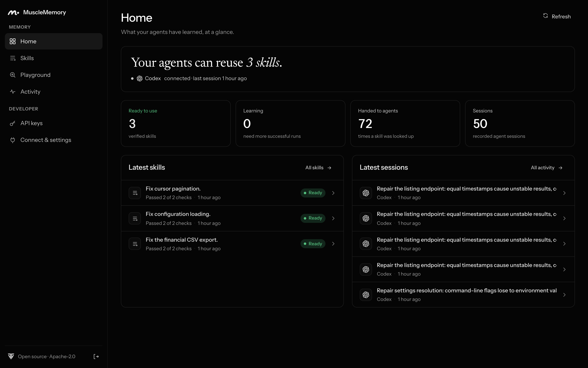Click the arrow icon next to All skills
The height and width of the screenshot is (368, 588).
tap(330, 168)
